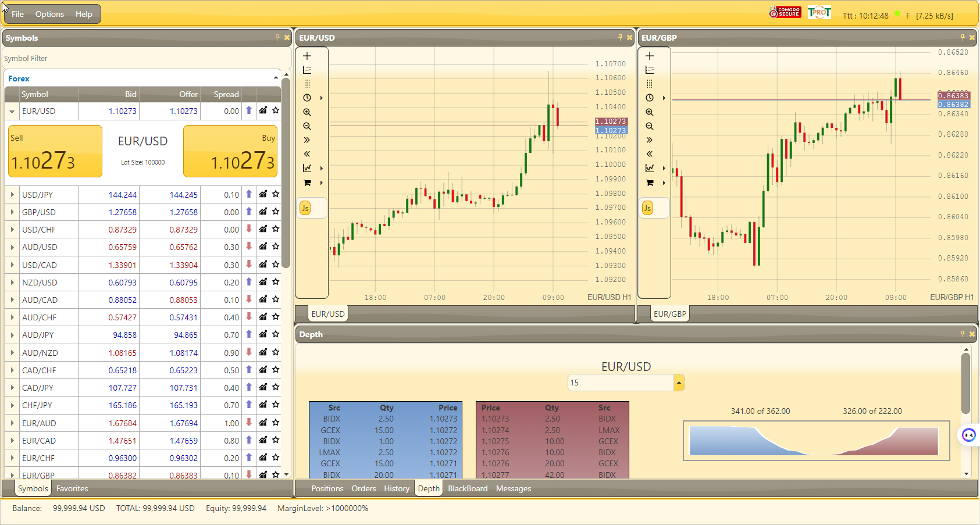Image resolution: width=980 pixels, height=525 pixels.
Task: Open the Orders tab
Action: [364, 488]
